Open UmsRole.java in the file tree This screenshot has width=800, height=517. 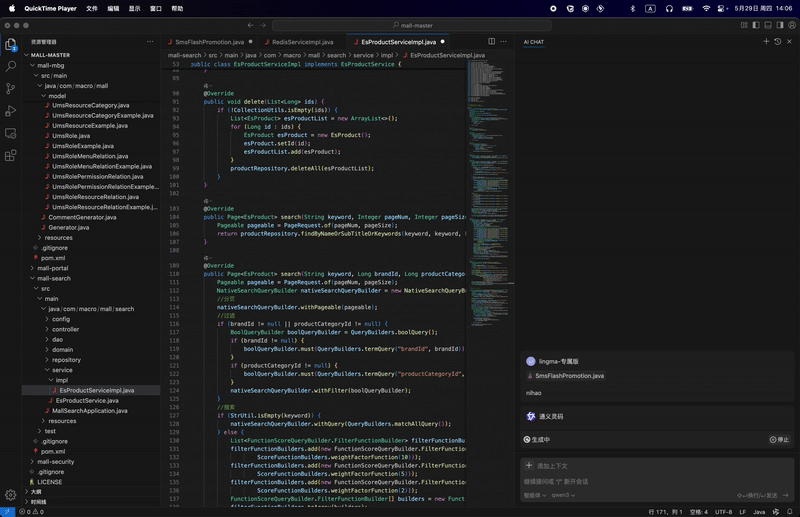(x=71, y=136)
